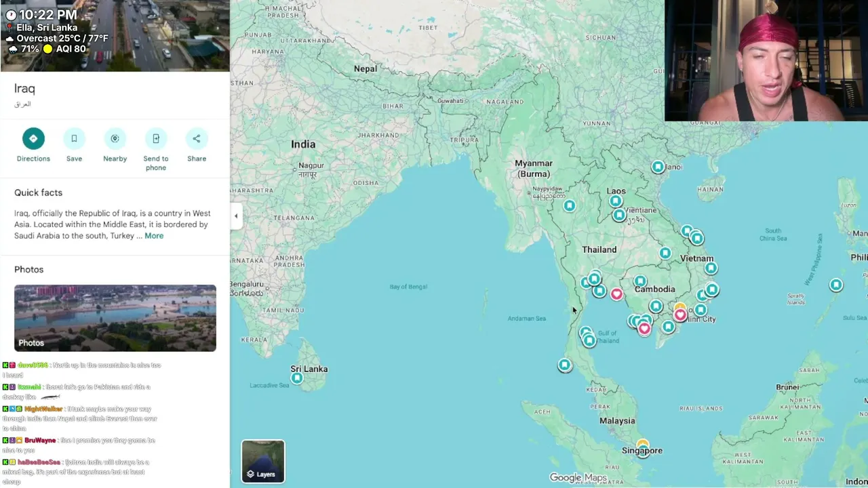868x488 pixels.
Task: Click the Malaysia country label
Action: pyautogui.click(x=617, y=421)
